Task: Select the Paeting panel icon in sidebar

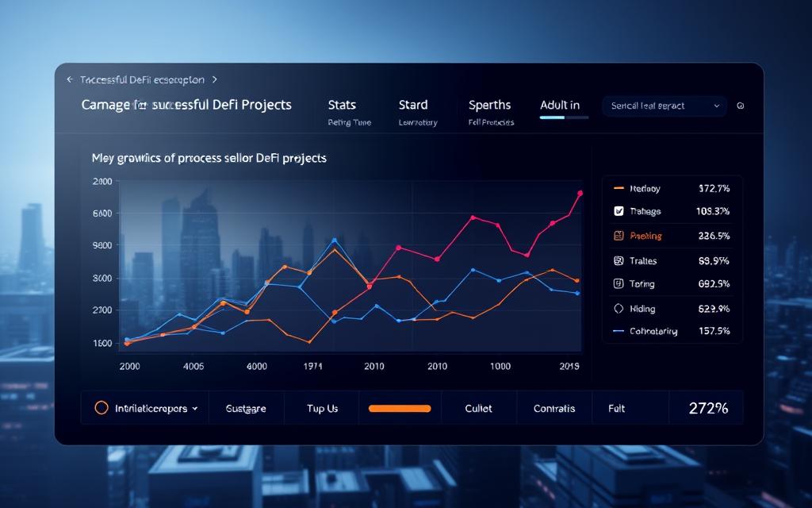Action: [619, 234]
